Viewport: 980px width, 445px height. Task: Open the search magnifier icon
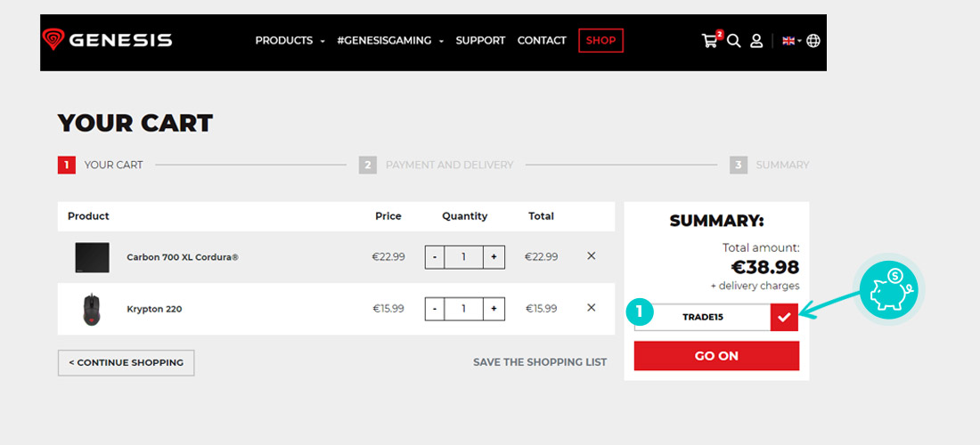coord(734,41)
